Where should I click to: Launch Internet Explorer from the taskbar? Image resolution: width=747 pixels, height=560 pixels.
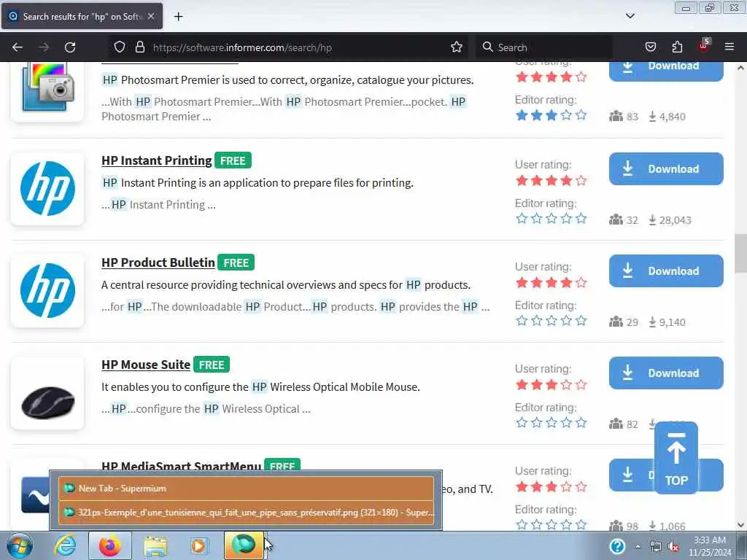65,545
